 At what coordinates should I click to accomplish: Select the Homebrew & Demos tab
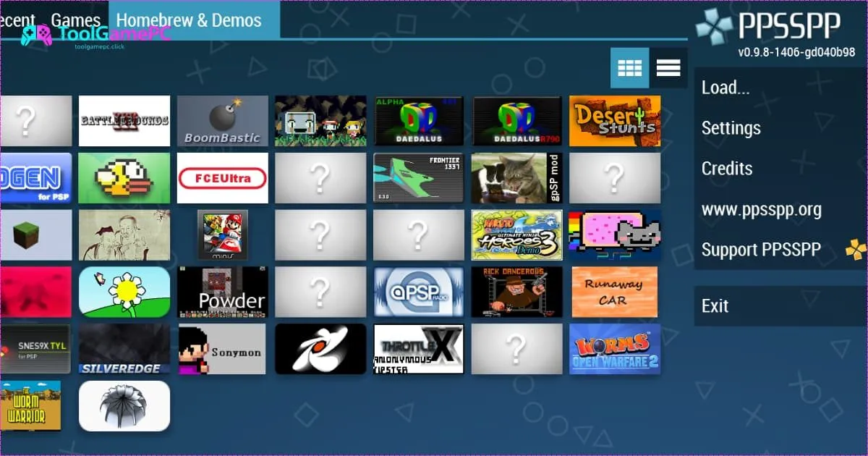click(x=189, y=20)
